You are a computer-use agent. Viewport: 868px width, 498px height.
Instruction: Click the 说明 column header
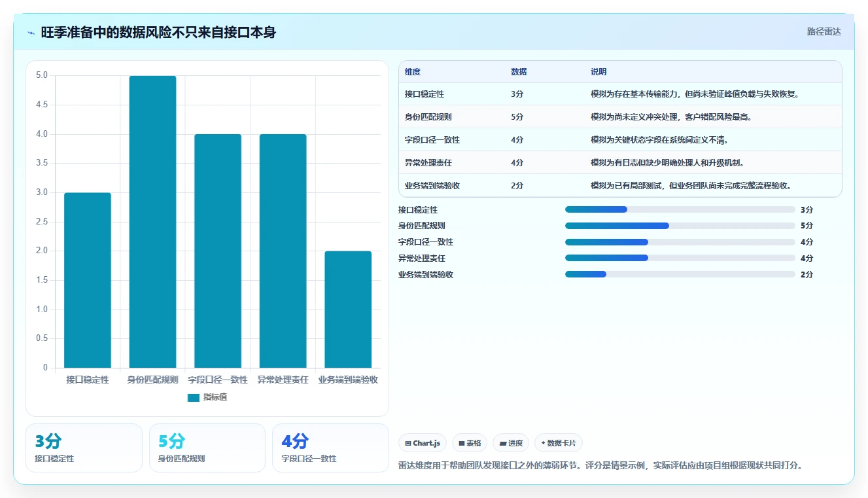pos(599,72)
